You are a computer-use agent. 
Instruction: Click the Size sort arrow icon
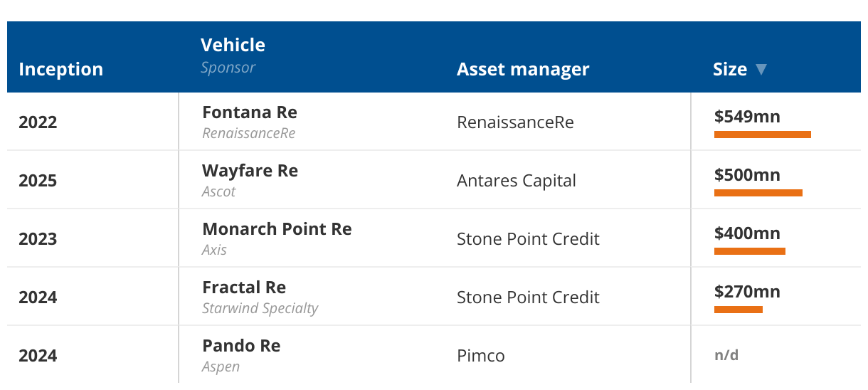point(761,69)
